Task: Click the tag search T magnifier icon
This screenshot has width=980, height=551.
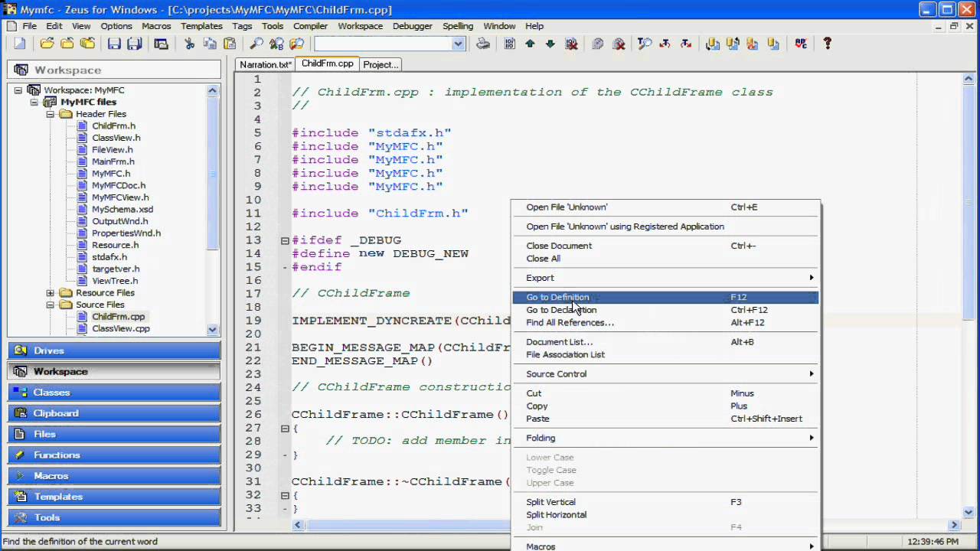Action: (645, 44)
